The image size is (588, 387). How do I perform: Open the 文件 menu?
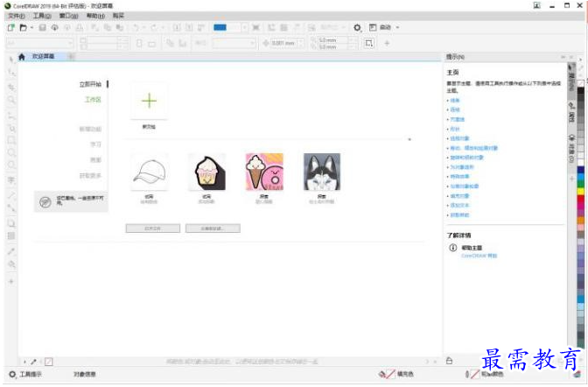(x=16, y=16)
